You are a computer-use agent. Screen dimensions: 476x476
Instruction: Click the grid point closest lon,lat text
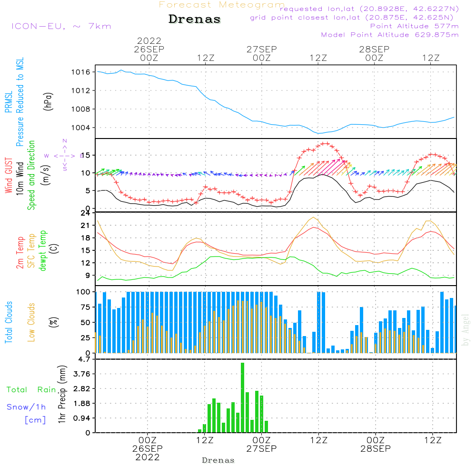click(x=352, y=18)
